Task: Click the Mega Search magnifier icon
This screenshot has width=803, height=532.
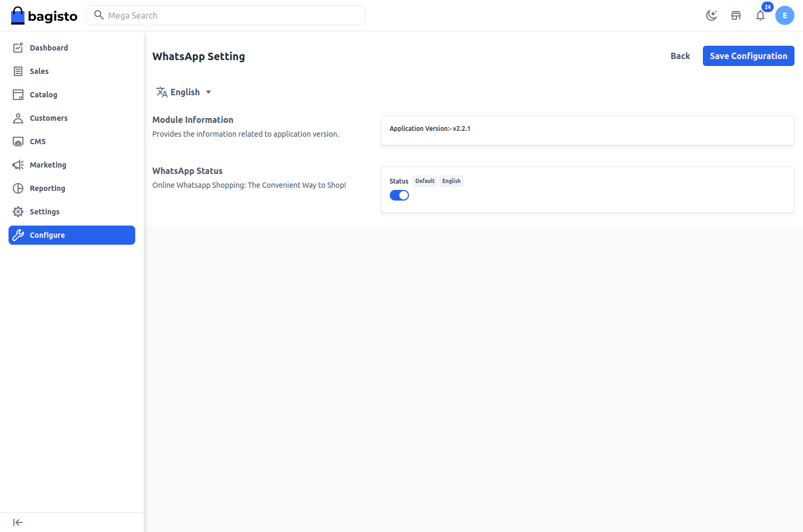Action: point(99,15)
